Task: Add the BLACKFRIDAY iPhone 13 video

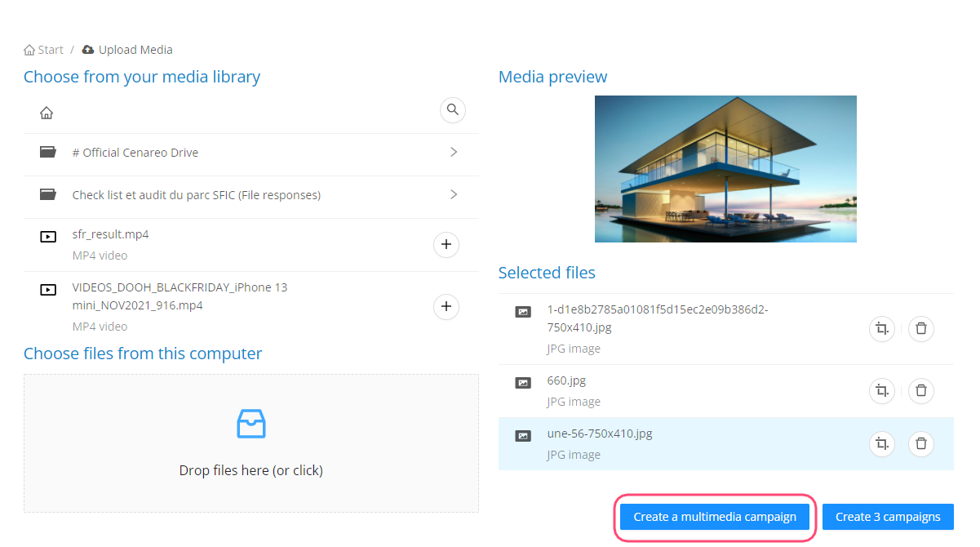Action: [446, 307]
